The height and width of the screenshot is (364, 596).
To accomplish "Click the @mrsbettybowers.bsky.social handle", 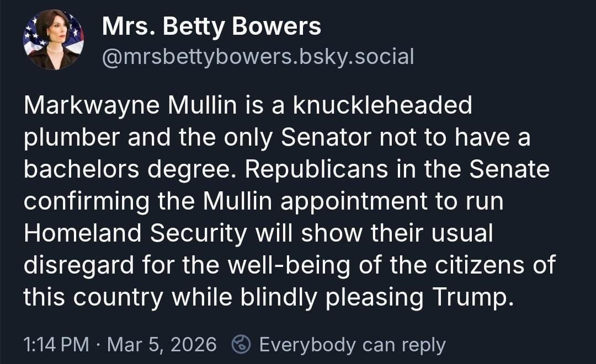I will tap(258, 56).
